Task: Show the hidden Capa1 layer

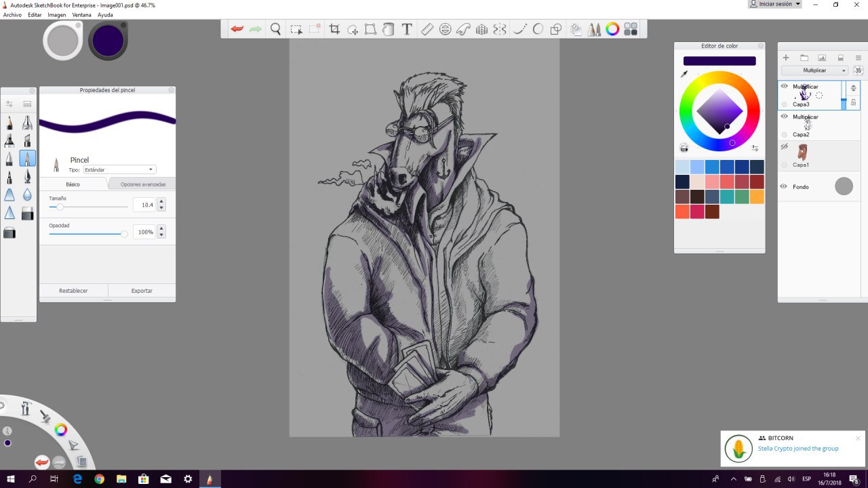Action: click(x=785, y=146)
